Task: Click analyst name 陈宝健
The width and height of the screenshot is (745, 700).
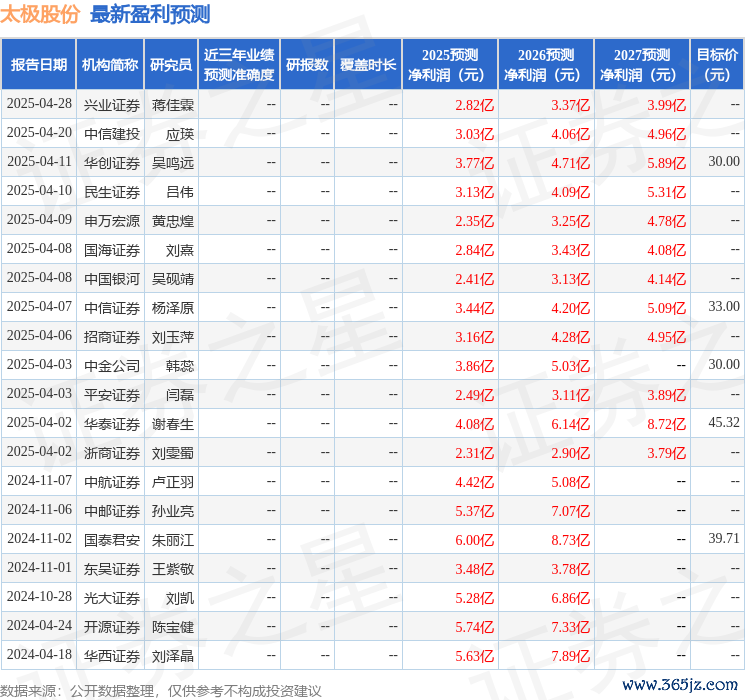Action: point(173,627)
